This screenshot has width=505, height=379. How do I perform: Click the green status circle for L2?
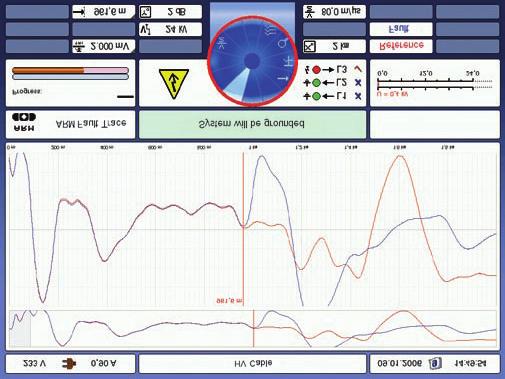[x=317, y=83]
